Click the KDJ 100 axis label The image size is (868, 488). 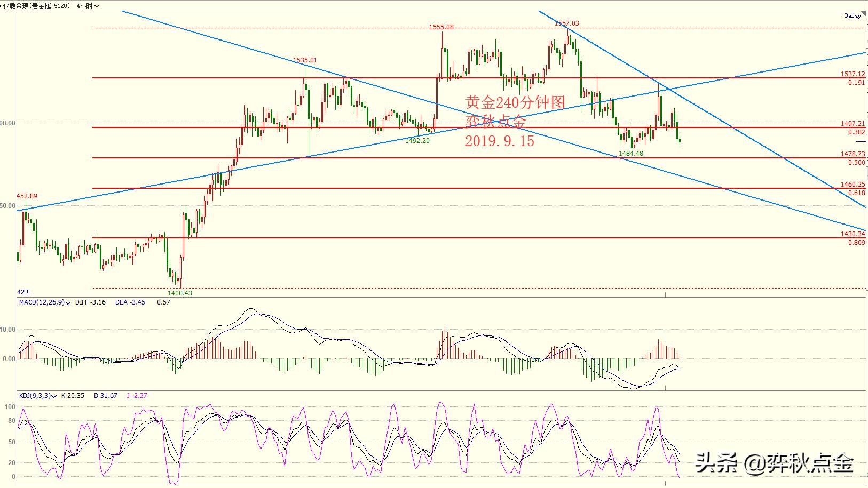click(x=10, y=407)
